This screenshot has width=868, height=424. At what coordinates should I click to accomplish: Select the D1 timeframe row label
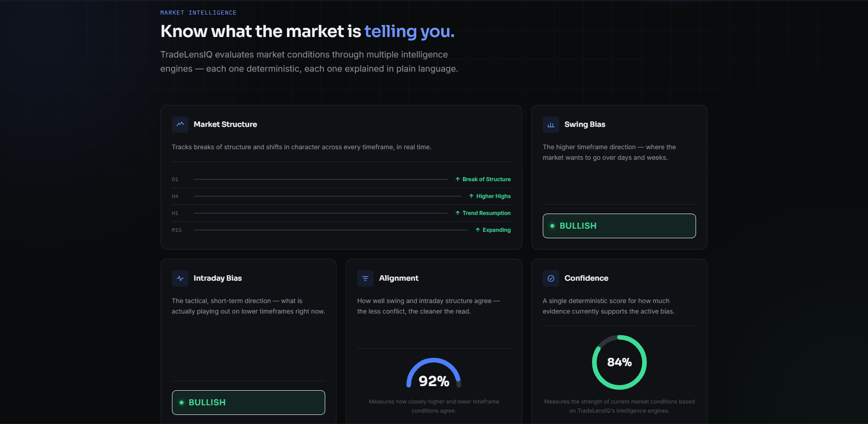[x=175, y=179]
